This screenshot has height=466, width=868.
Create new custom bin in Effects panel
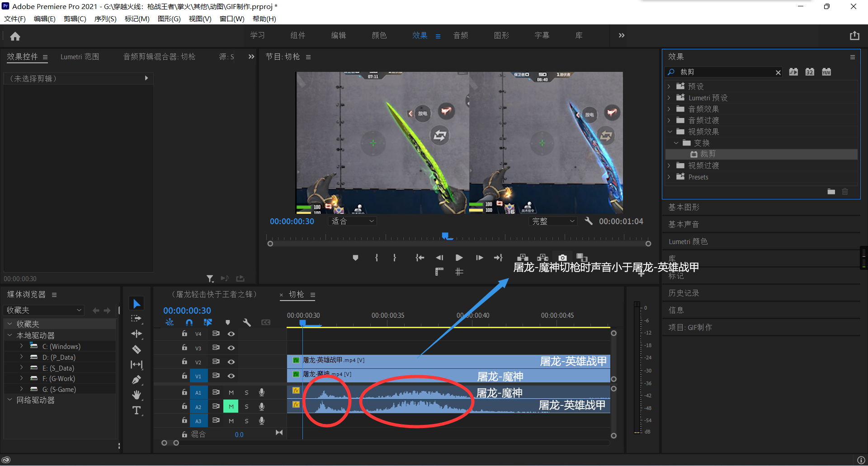coord(831,192)
